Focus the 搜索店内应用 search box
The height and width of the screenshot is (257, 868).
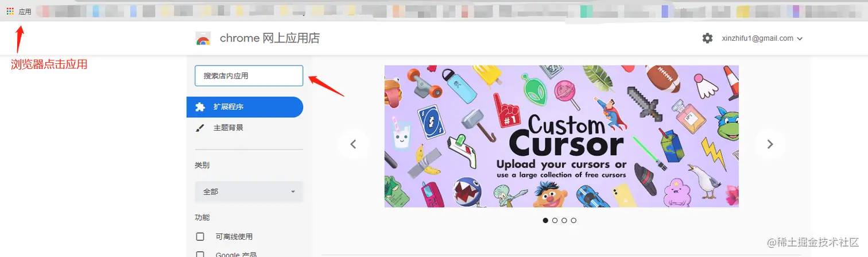[x=249, y=76]
